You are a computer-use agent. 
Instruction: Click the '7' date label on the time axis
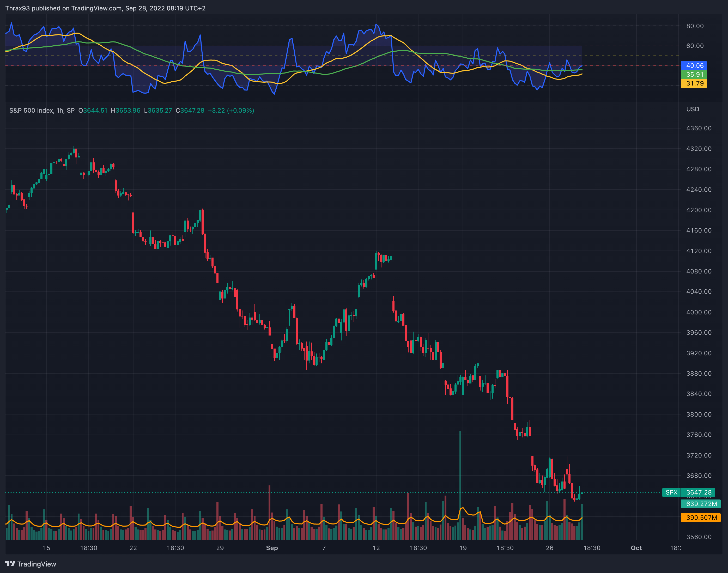tap(324, 548)
